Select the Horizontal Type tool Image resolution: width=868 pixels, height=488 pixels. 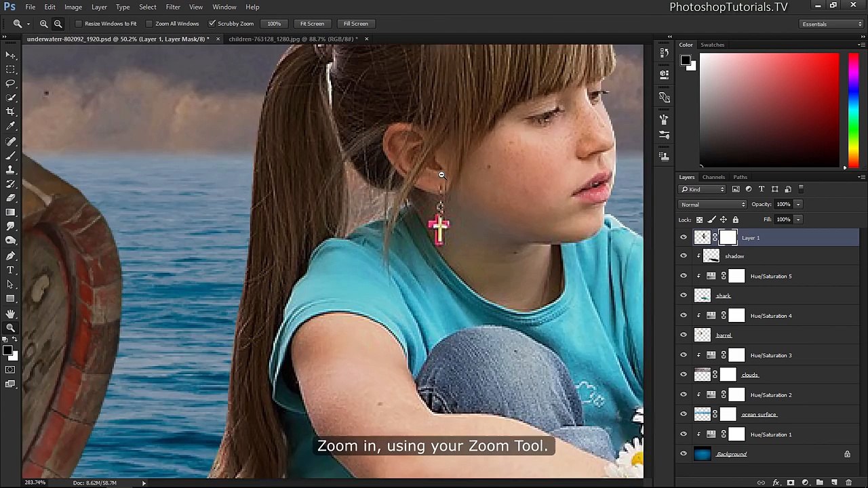pyautogui.click(x=11, y=270)
